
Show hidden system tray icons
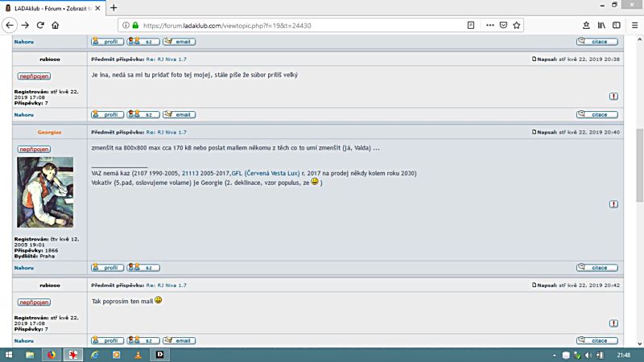point(555,355)
